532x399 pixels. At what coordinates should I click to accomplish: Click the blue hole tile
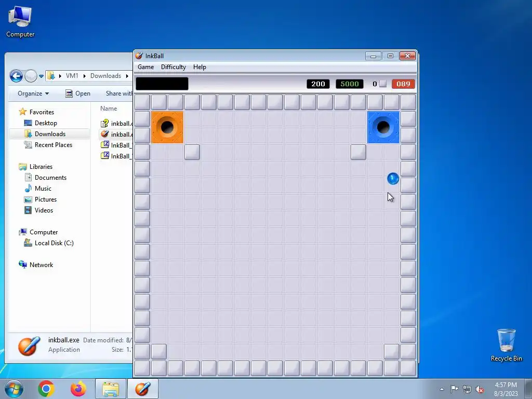click(x=383, y=127)
